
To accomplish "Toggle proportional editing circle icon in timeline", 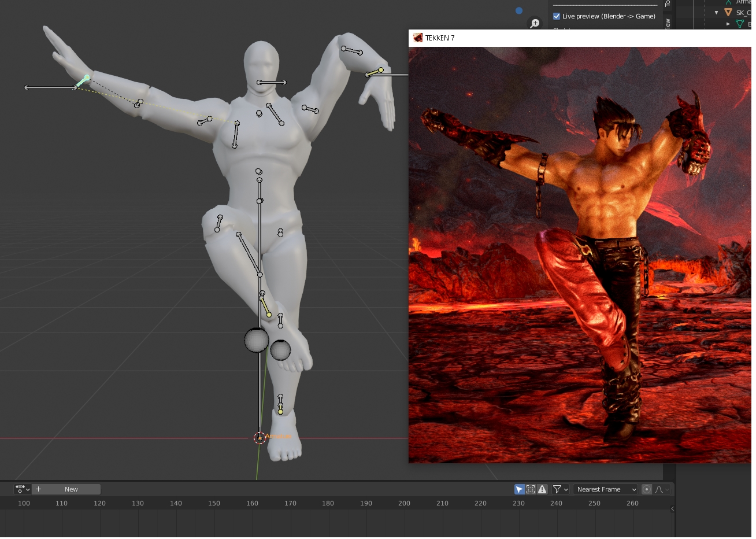I will pos(647,489).
